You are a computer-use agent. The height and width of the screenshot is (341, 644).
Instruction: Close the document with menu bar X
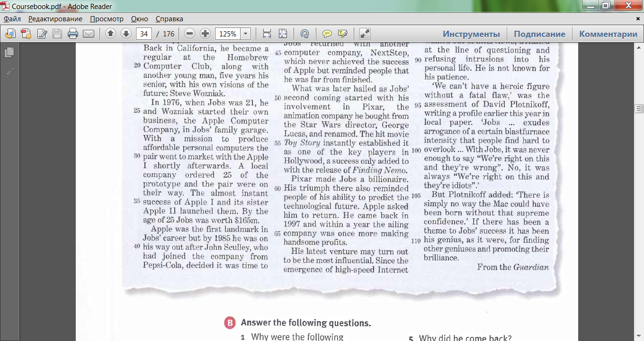coord(637,19)
